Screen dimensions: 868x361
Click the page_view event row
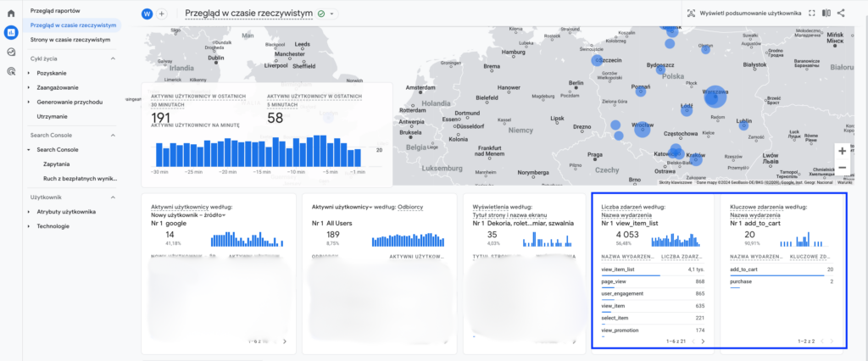click(652, 282)
